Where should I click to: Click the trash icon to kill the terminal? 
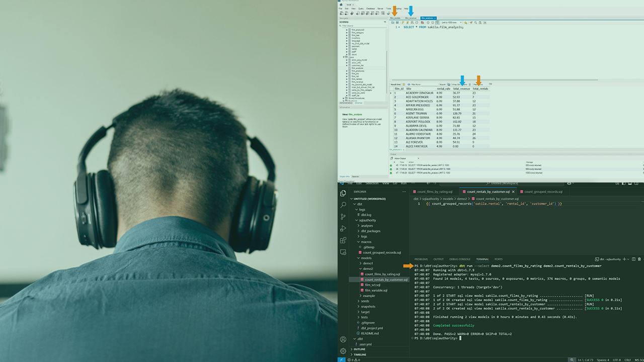click(x=639, y=259)
